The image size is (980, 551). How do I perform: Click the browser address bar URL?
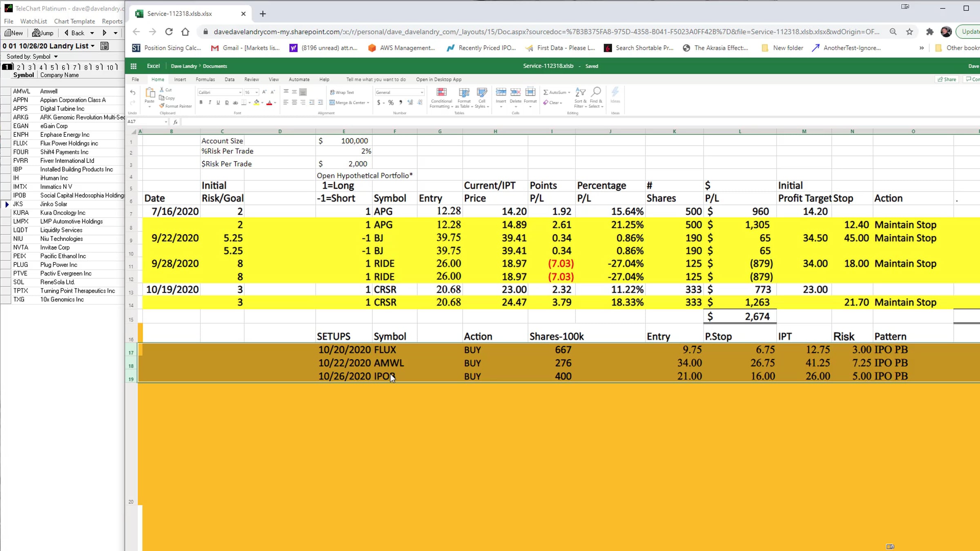[546, 32]
